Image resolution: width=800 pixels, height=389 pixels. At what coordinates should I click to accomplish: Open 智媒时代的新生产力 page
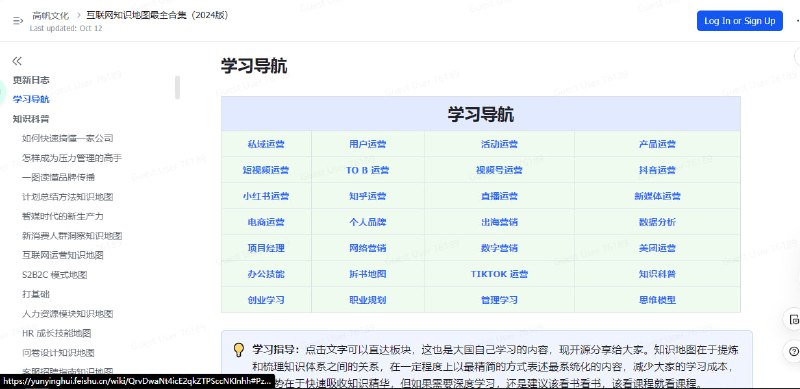[x=63, y=216]
